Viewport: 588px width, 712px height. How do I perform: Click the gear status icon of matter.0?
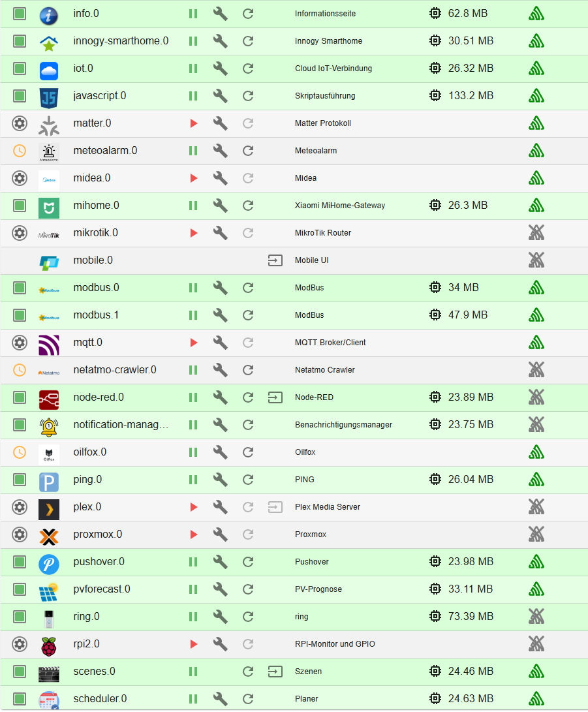[x=20, y=123]
